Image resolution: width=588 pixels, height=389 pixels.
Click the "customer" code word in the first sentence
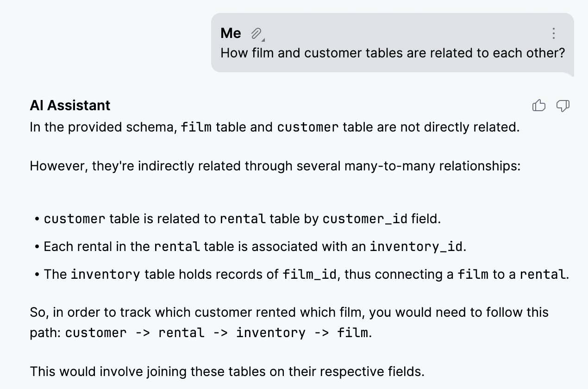308,127
